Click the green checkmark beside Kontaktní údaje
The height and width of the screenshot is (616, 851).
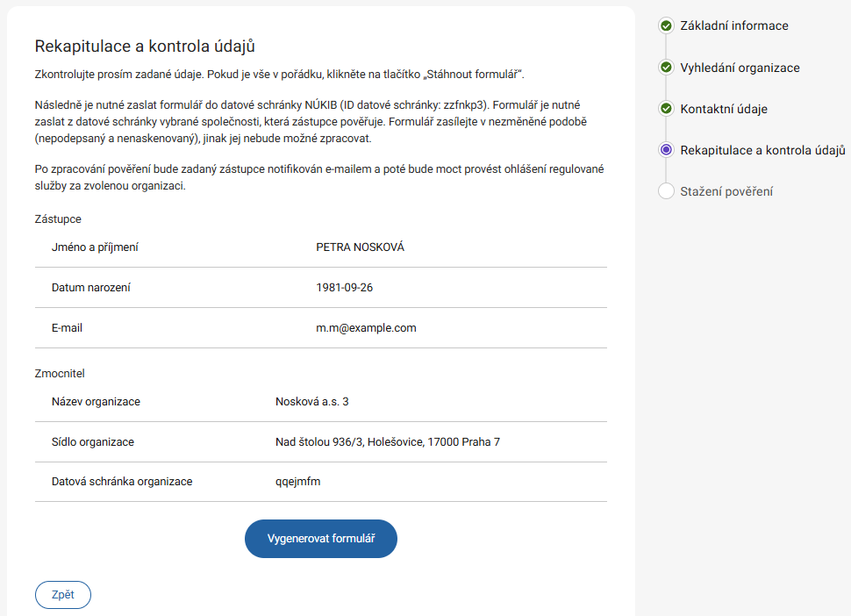coord(666,109)
